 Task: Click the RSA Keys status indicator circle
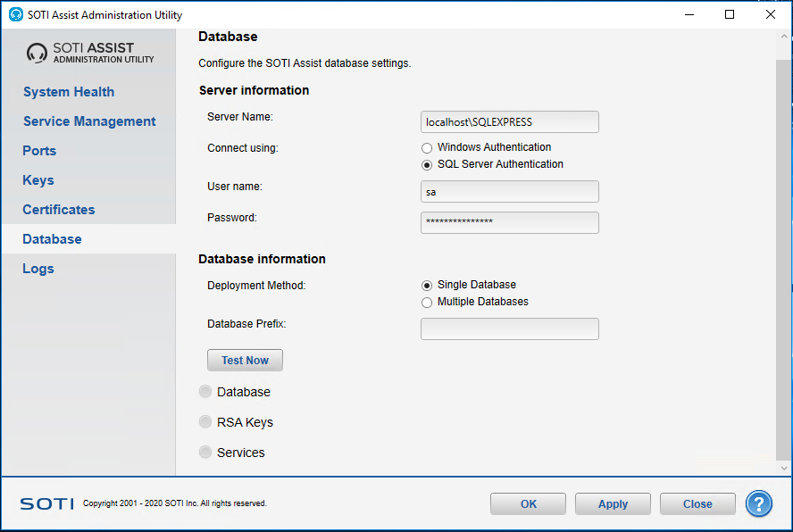pos(205,421)
